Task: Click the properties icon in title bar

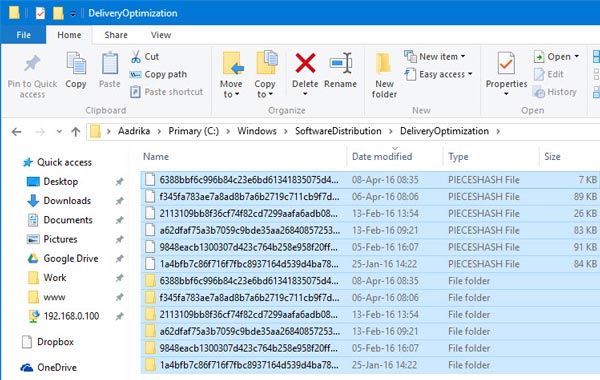Action: (x=40, y=13)
